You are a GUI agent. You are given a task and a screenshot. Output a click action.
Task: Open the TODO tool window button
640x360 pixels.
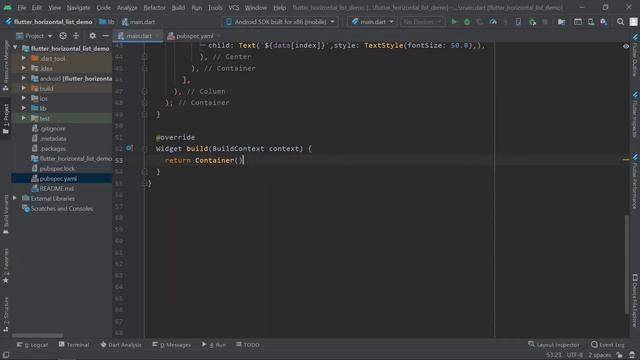point(248,345)
